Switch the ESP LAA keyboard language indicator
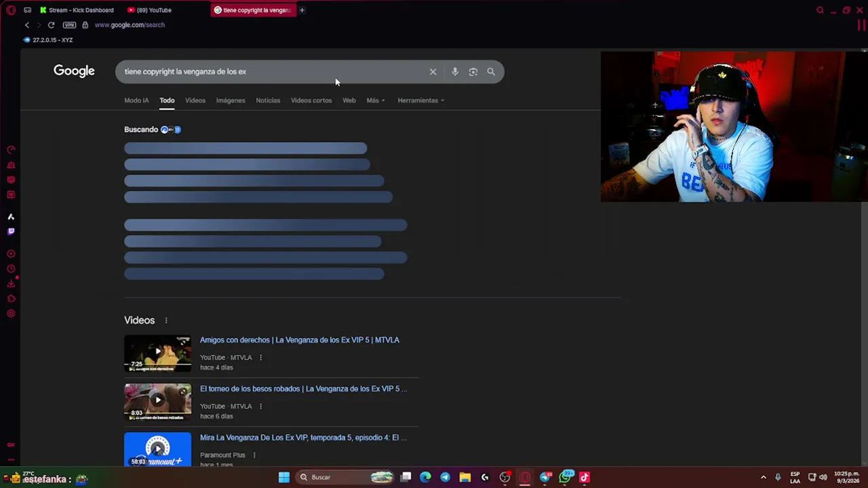Image resolution: width=868 pixels, height=488 pixels. [795, 477]
